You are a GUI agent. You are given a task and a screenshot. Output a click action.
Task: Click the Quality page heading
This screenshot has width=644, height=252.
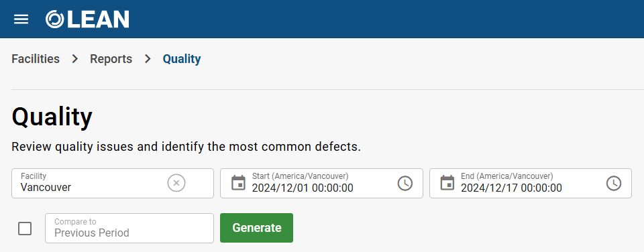(x=52, y=118)
